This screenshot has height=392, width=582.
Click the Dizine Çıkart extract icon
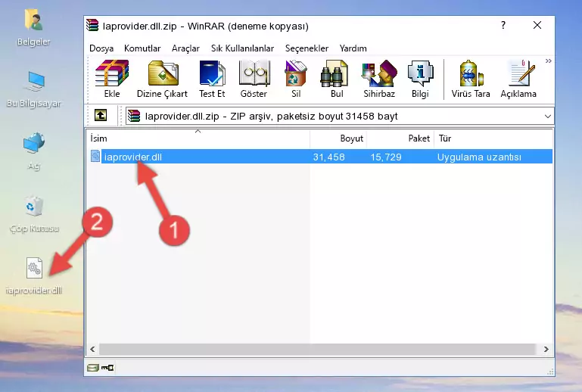point(162,79)
